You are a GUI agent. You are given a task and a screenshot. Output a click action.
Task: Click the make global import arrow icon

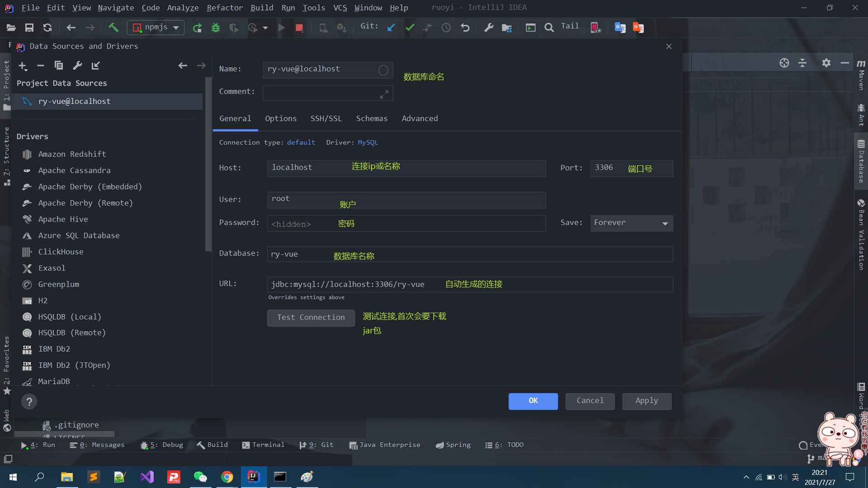95,66
